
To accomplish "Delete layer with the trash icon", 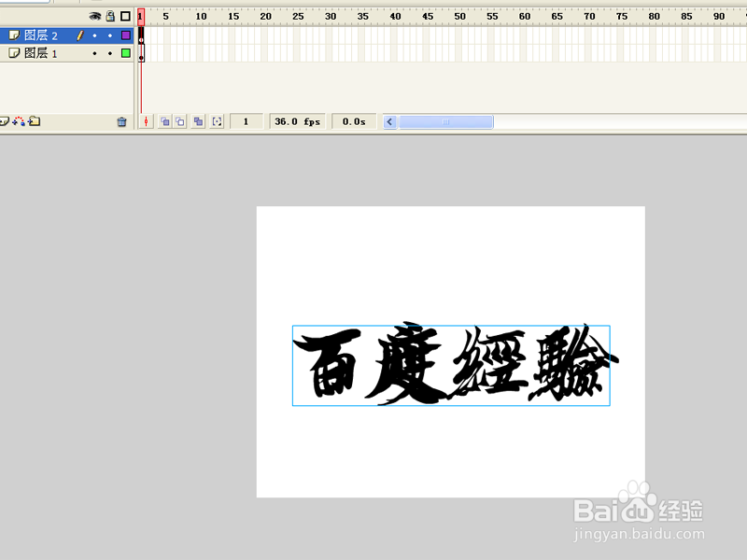I will (122, 122).
